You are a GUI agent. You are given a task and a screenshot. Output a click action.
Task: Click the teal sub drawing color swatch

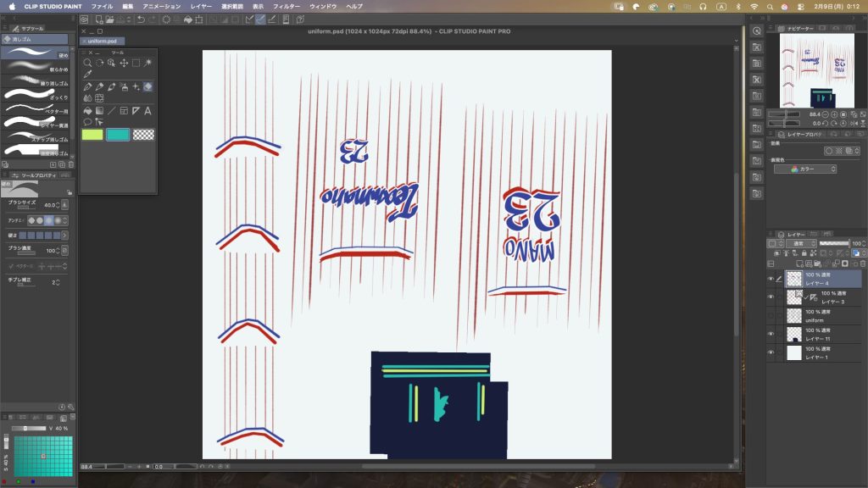[x=118, y=134]
